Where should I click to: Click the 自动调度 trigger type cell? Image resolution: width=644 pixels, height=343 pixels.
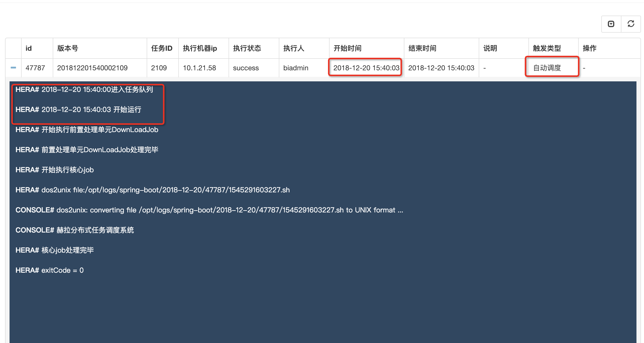coord(547,68)
